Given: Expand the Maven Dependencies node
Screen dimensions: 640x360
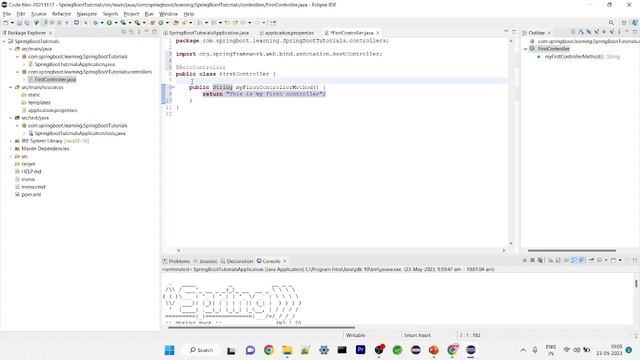Looking at the screenshot, I should point(11,149).
